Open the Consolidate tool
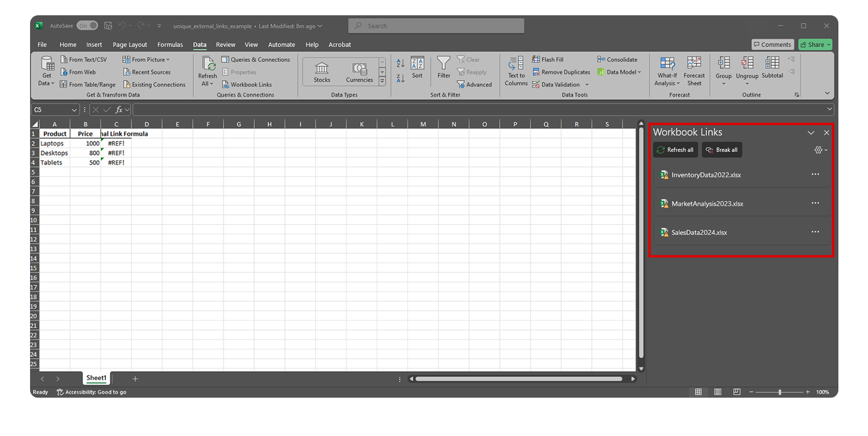Image resolution: width=868 pixels, height=436 pixels. pos(618,59)
